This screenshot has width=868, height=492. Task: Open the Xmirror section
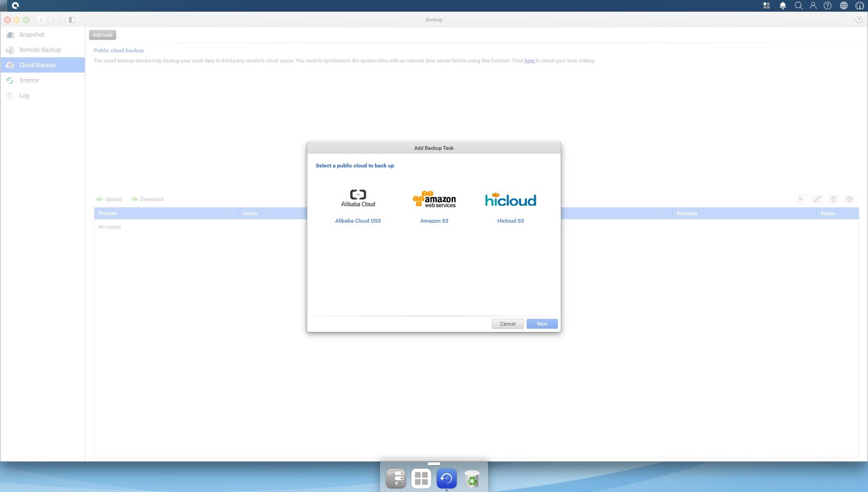(42, 80)
